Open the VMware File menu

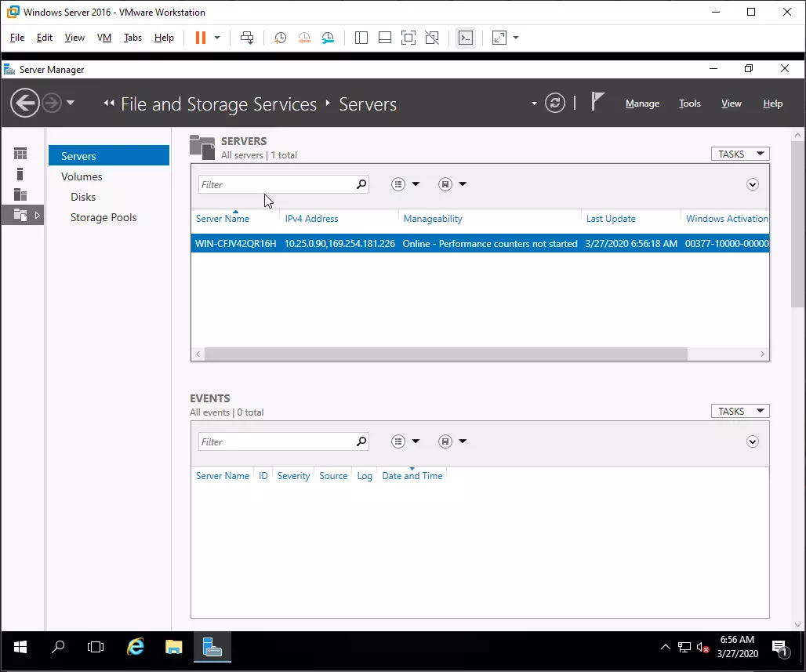[x=17, y=38]
